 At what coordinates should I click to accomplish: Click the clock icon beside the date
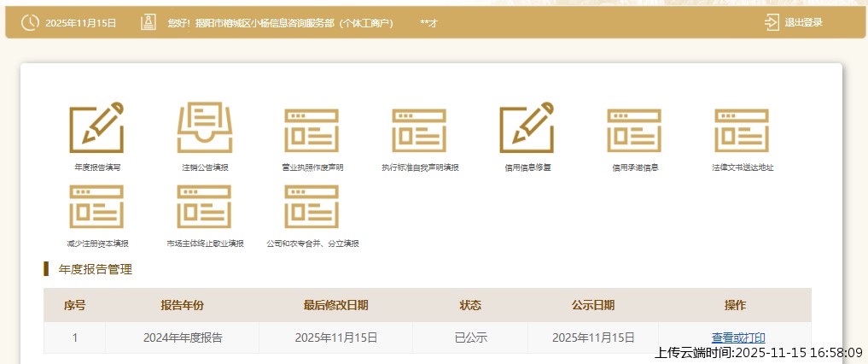coord(30,23)
